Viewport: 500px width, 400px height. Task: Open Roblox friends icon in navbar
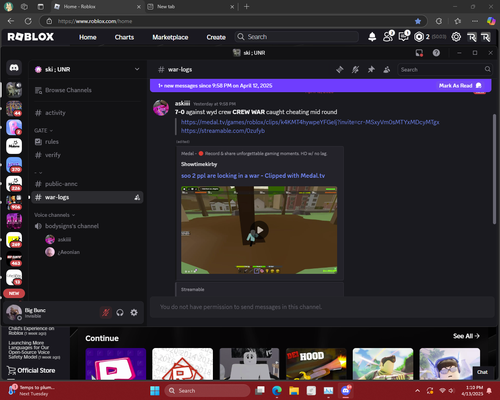tap(388, 37)
